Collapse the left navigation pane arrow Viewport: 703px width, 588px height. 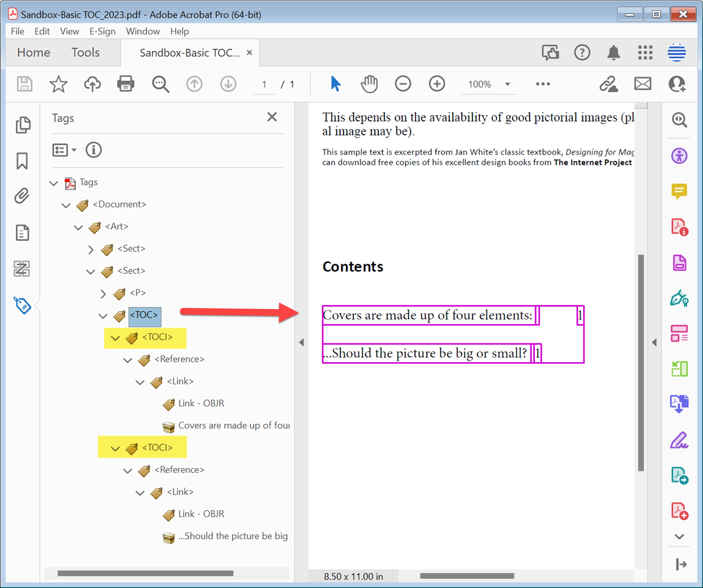[x=302, y=342]
